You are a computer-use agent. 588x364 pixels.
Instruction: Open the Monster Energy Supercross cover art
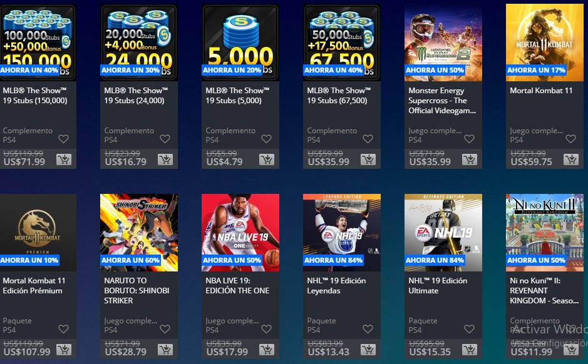pos(443,43)
